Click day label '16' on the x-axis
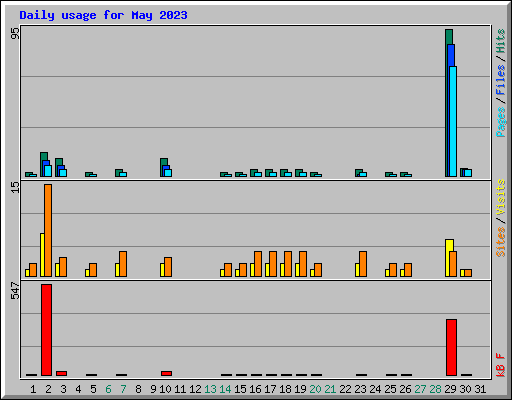Screen dimensions: 512x400 (255, 389)
